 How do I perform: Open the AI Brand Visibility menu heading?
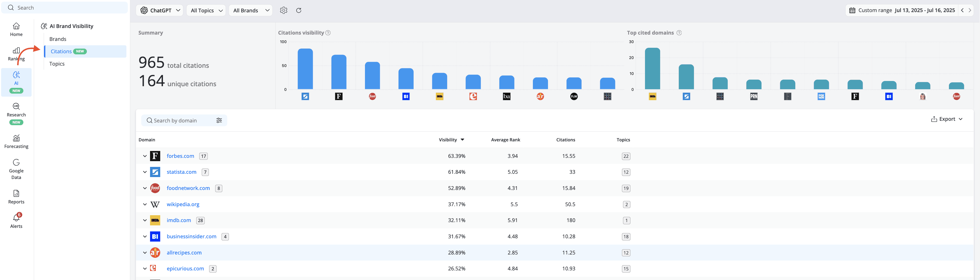[67, 26]
